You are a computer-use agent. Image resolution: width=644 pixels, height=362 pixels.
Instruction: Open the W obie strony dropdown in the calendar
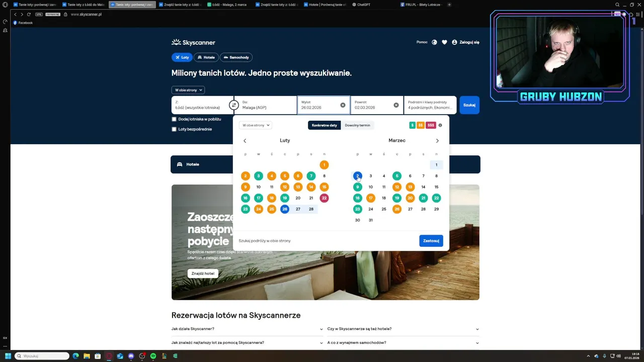coord(255,125)
